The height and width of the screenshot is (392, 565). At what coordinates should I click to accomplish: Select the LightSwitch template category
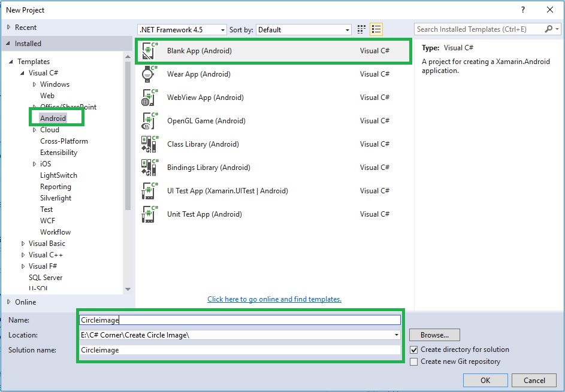[x=59, y=175]
